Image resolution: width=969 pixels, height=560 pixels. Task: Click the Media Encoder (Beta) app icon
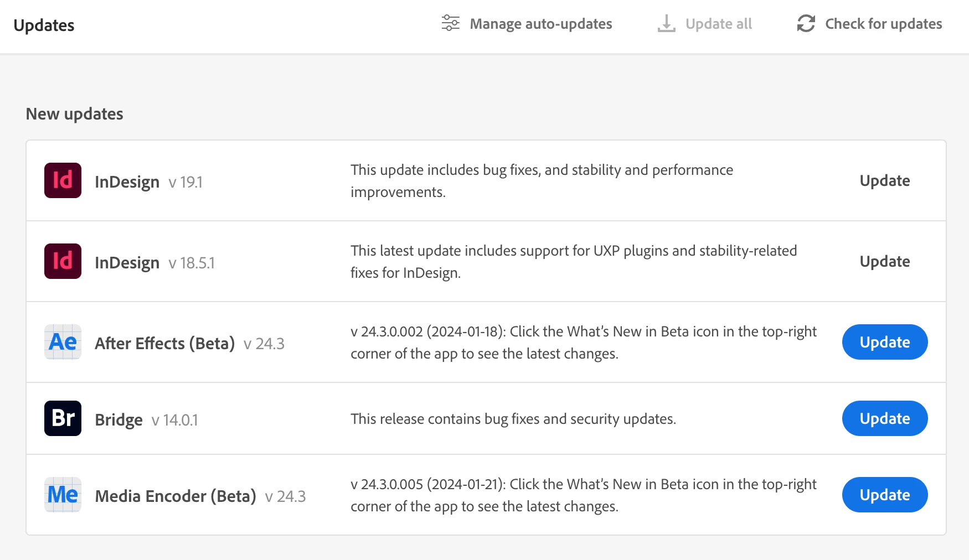click(x=63, y=495)
